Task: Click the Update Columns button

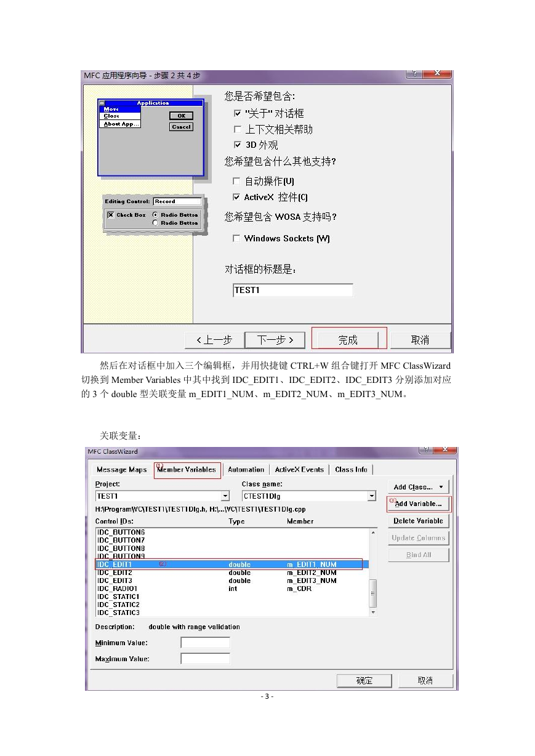Action: (x=418, y=538)
